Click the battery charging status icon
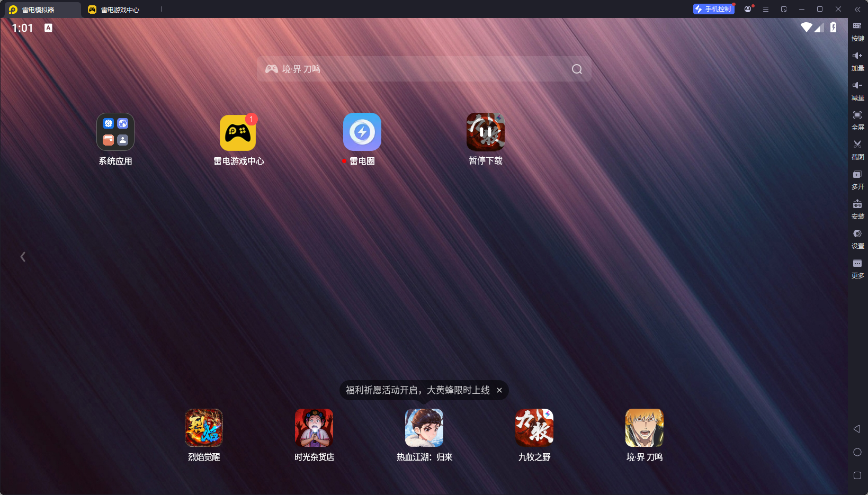Screen dimensions: 868x495 tap(834, 27)
